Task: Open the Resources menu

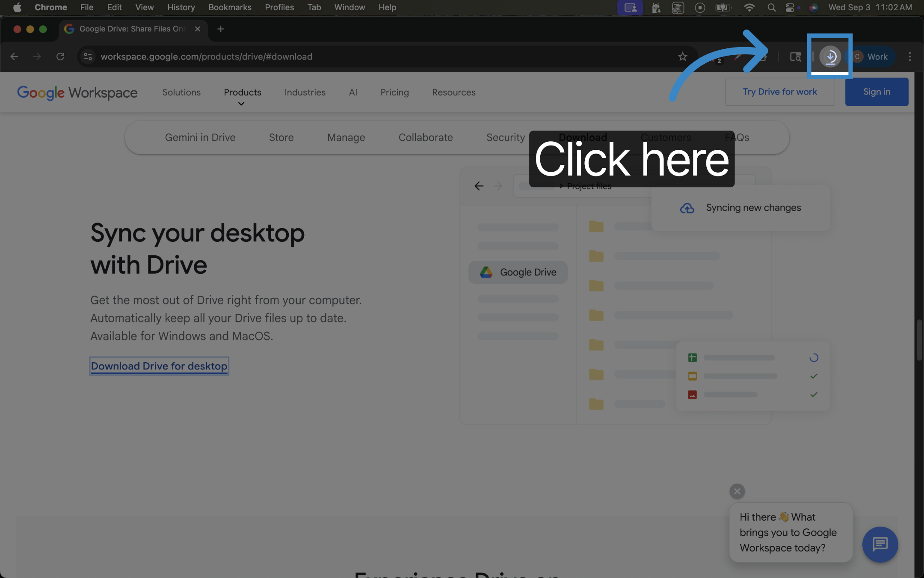Action: tap(453, 92)
